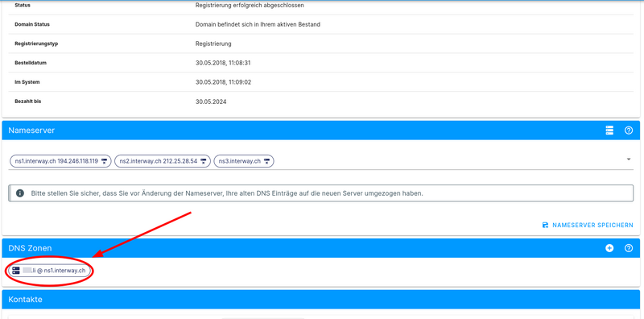Click the info icon in nameserver notice

19,193
